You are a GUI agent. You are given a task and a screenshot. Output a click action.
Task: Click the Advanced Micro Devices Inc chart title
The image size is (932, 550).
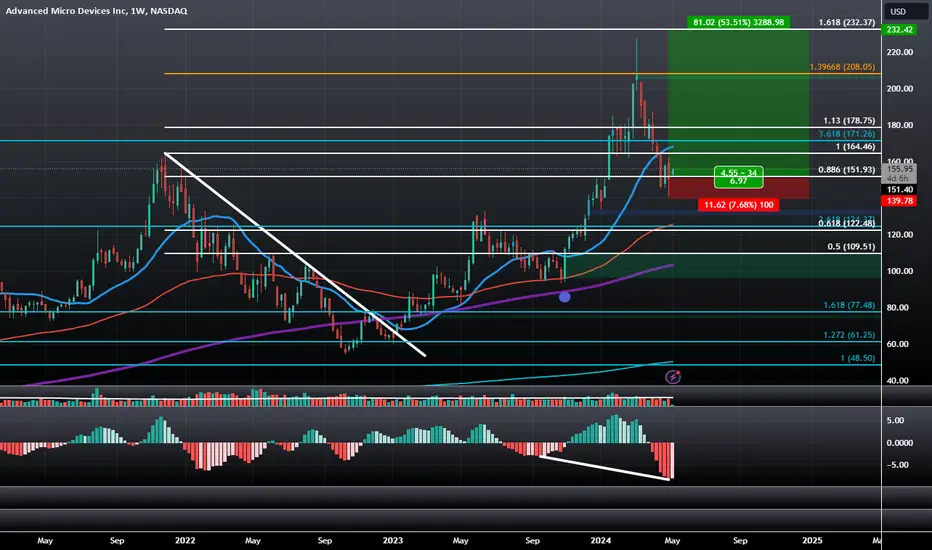96,11
